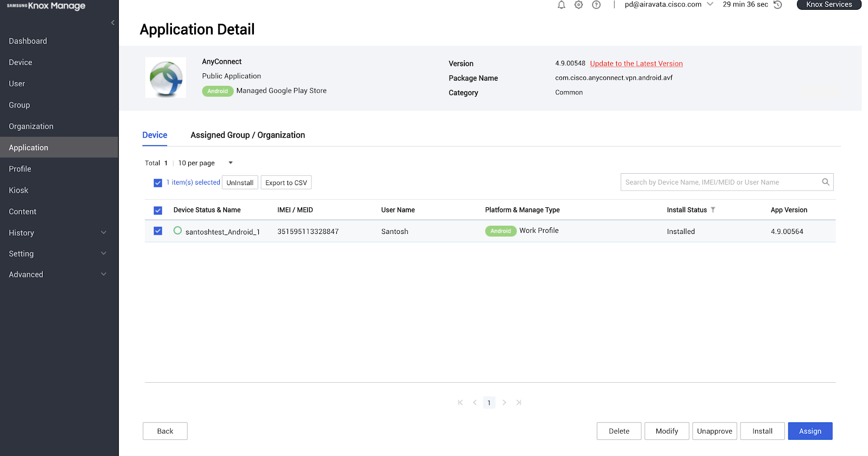This screenshot has width=868, height=456.
Task: Click the green Android badge near Managed Google Play
Action: point(218,91)
